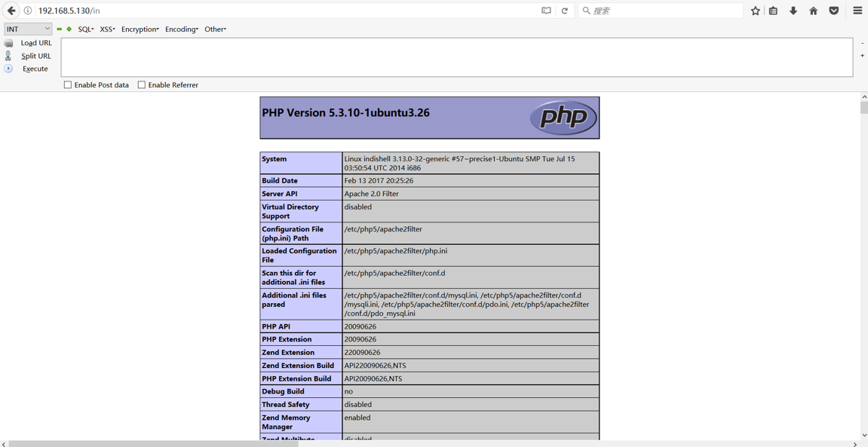
Task: Expand the Other menu
Action: 216,29
